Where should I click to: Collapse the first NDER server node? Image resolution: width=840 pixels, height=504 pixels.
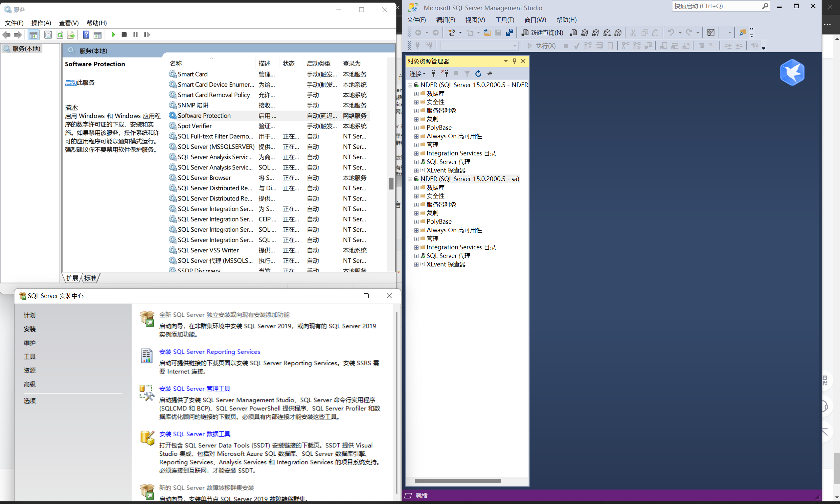(x=410, y=85)
